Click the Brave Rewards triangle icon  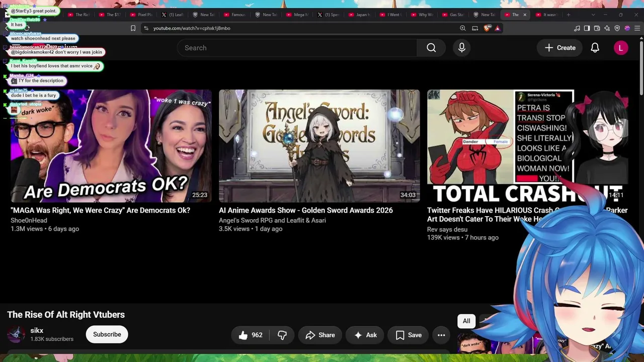pos(498,28)
